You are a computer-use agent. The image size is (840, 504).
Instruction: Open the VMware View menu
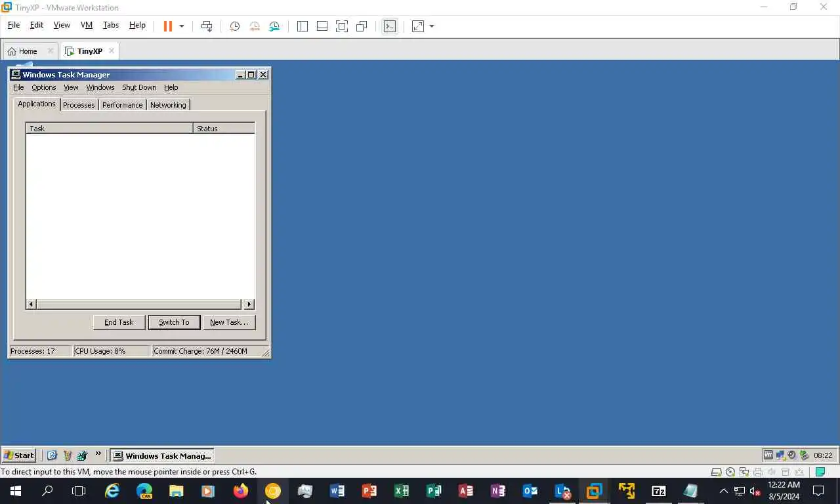(x=62, y=25)
